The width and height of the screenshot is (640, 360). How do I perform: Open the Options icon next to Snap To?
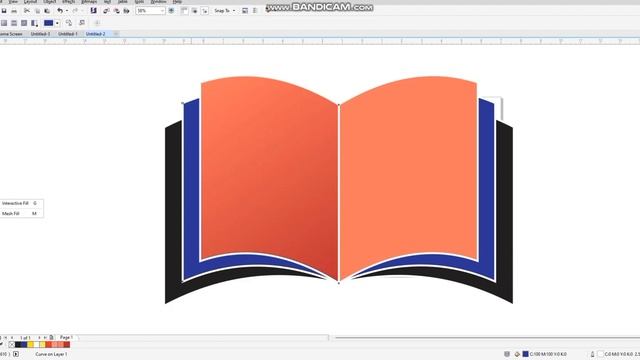click(245, 11)
